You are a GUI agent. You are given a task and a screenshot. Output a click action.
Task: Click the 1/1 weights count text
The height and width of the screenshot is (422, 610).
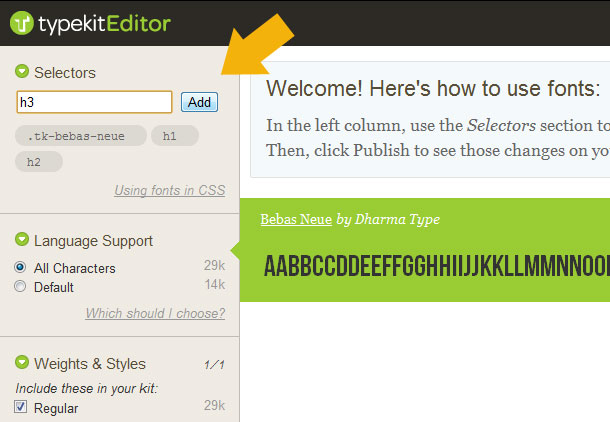214,365
